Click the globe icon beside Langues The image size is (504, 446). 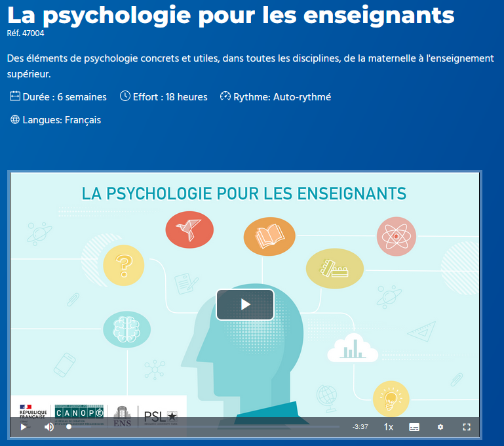[x=15, y=120]
